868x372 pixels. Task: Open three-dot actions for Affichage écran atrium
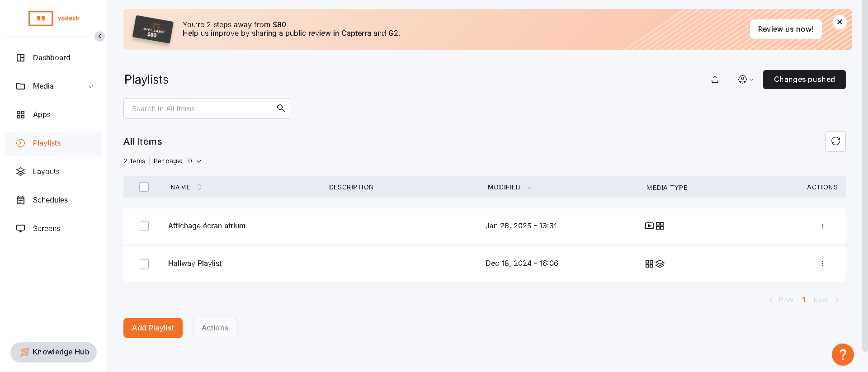(x=822, y=226)
